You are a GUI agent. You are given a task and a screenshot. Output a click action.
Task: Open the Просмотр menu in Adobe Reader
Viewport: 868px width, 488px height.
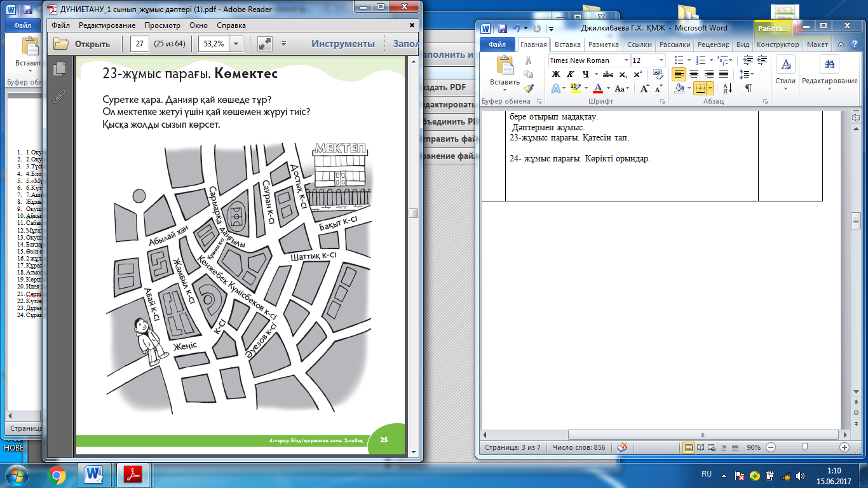[162, 25]
